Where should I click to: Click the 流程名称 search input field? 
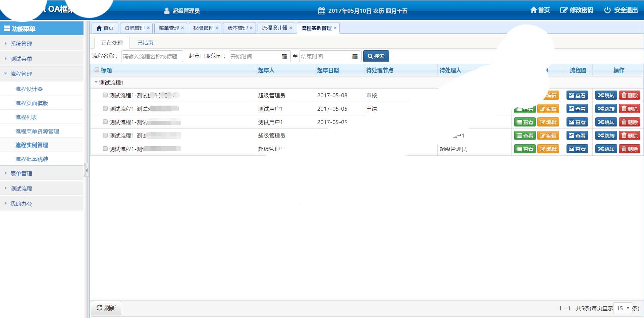click(x=152, y=56)
